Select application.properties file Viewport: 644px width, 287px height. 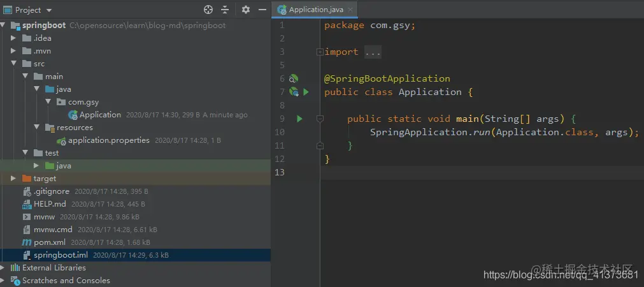109,140
